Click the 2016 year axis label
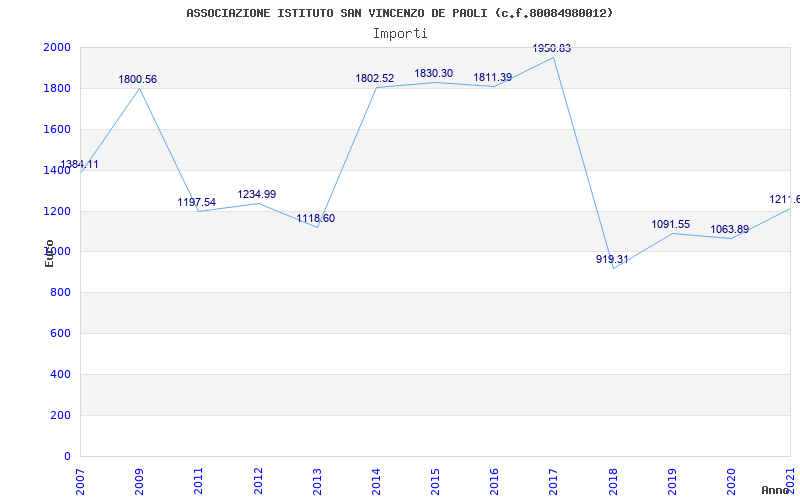 [494, 481]
